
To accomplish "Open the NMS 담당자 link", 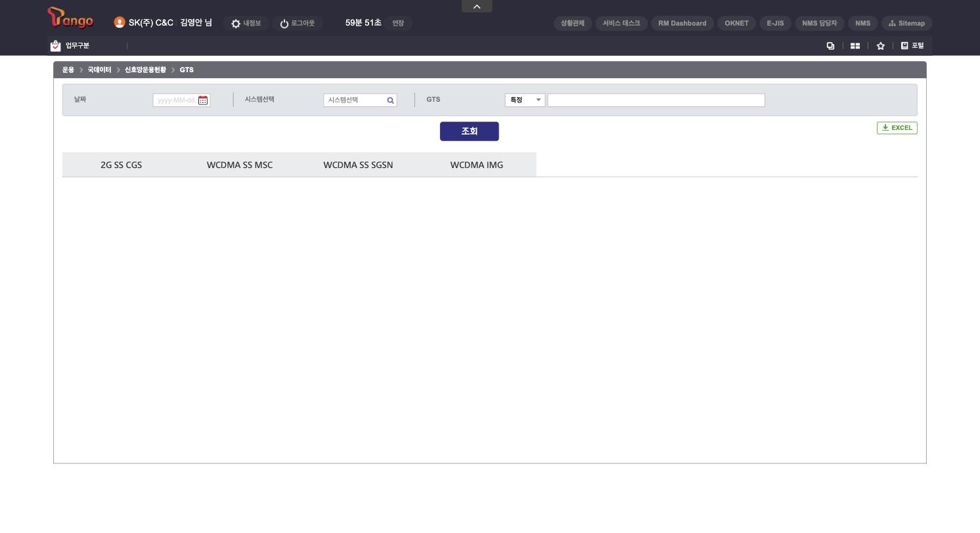I will pos(819,23).
